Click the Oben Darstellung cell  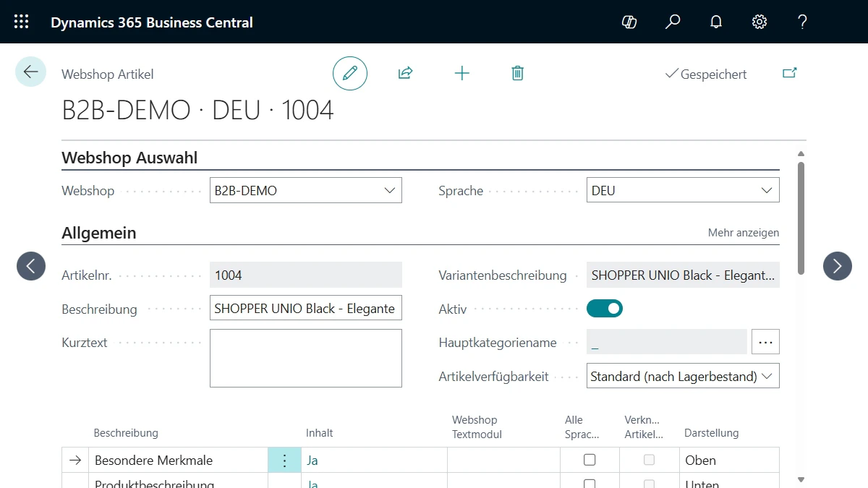coord(729,461)
